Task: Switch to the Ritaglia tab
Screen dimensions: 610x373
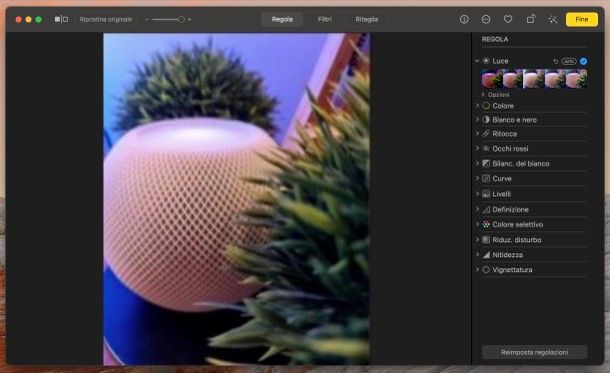Action: pyautogui.click(x=366, y=19)
